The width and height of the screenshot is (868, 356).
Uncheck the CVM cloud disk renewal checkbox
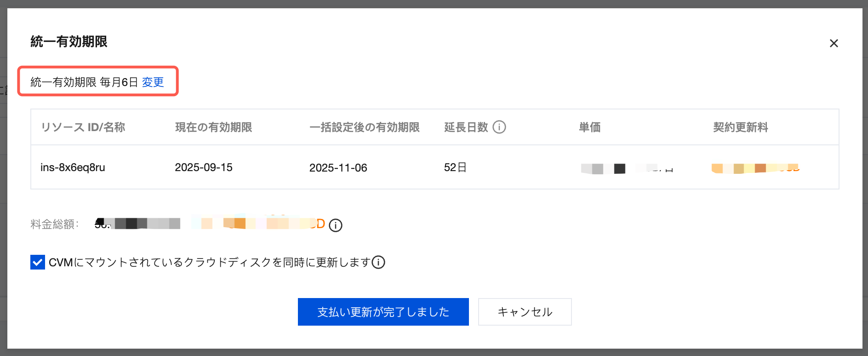point(38,262)
